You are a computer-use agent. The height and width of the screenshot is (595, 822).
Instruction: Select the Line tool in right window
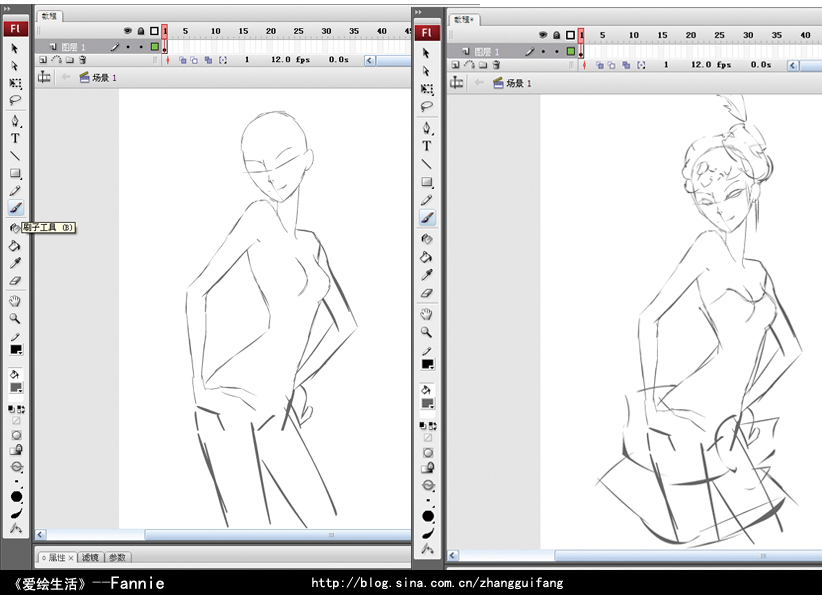point(427,164)
